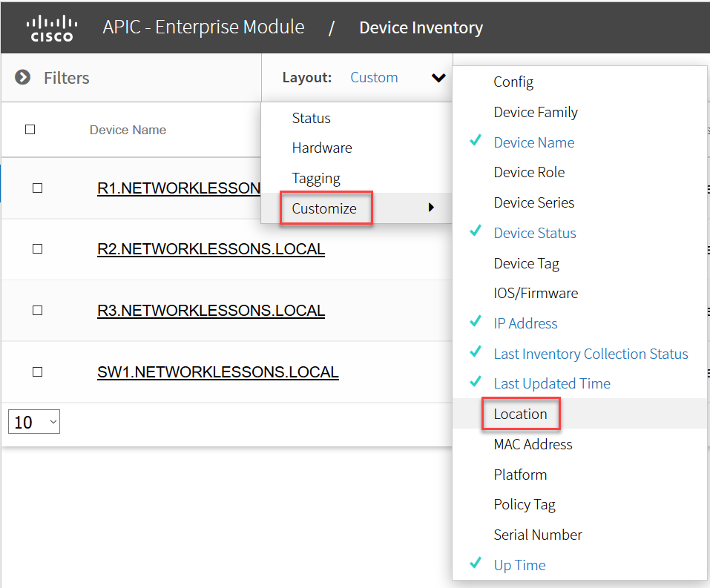Enable the Location column
The width and height of the screenshot is (710, 588).
tap(520, 414)
